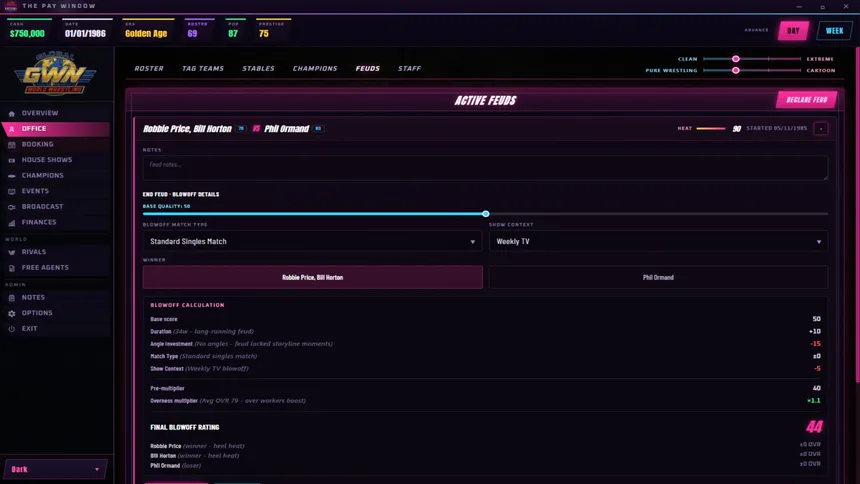Click the Champions belt icon
Screen dimensions: 860x484
pos(12,176)
